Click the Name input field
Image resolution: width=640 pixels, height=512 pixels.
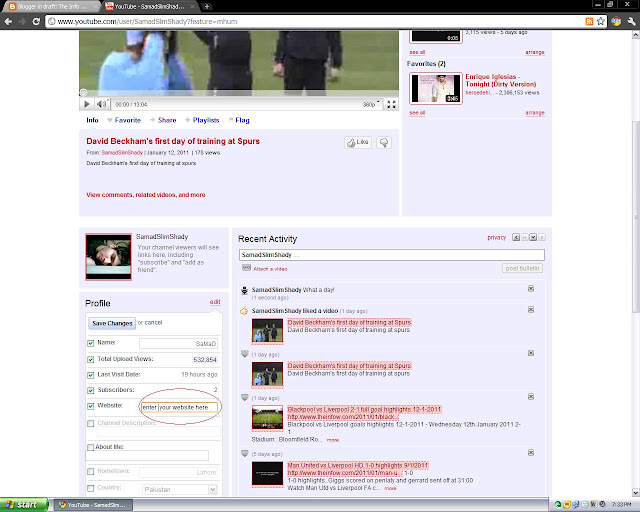178,343
